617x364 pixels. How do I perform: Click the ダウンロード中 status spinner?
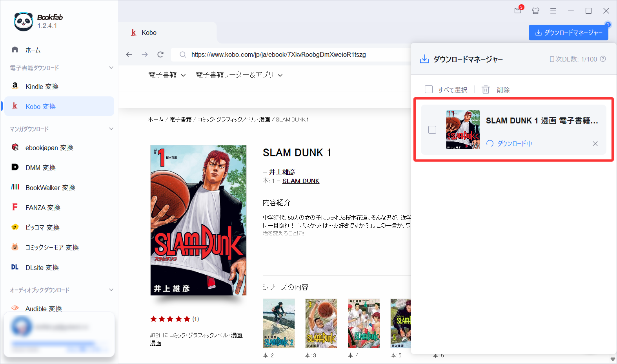[x=490, y=143]
